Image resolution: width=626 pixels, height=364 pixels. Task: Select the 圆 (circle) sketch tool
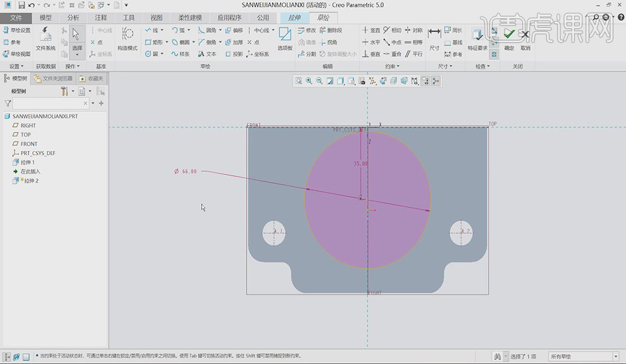(152, 54)
